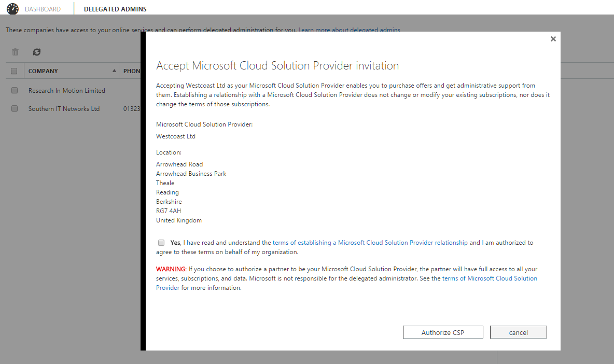The width and height of the screenshot is (614, 364).
Task: Tick the select-all companies checkbox
Action: pos(14,71)
